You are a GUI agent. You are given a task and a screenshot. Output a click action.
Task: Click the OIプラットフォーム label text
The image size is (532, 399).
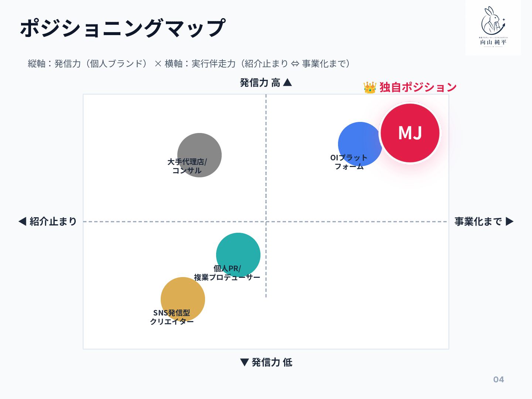(x=349, y=162)
